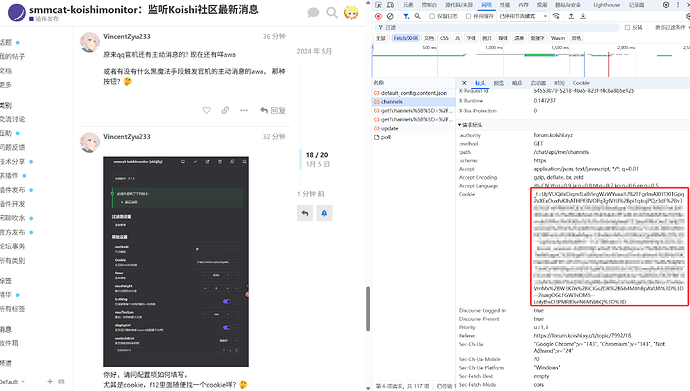Open the Default channel dropdown in sidebar
690x391 pixels.
12,381
